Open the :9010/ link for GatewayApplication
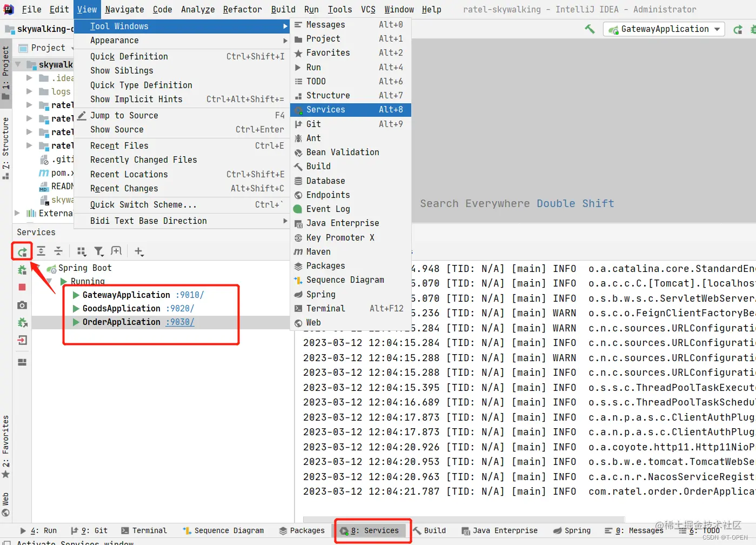The image size is (756, 545). 190,295
